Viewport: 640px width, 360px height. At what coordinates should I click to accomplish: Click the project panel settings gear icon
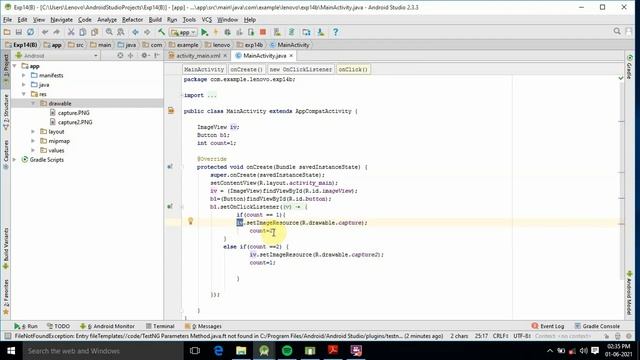pos(144,56)
